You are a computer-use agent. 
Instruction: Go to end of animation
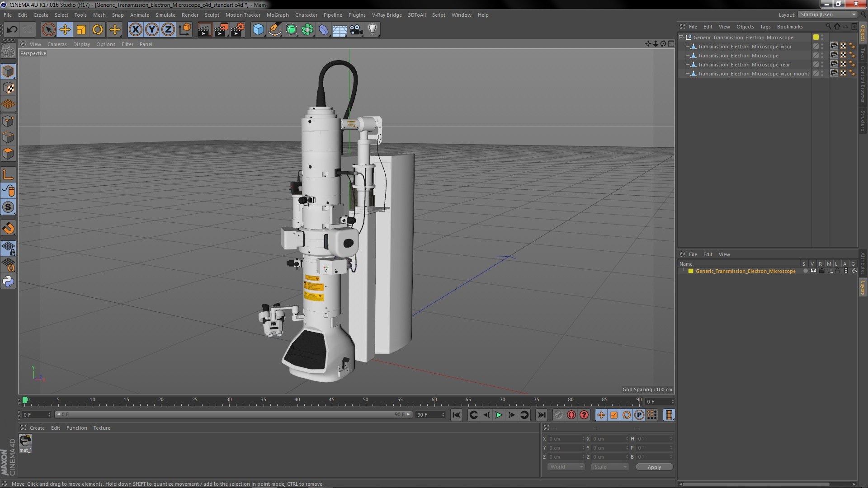[541, 415]
